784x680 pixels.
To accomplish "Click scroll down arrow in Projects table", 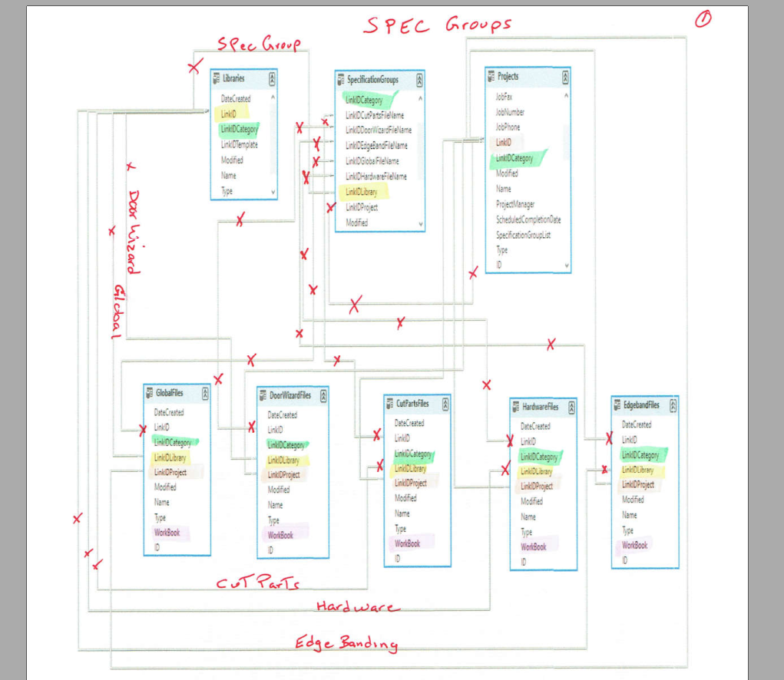I will pyautogui.click(x=567, y=266).
